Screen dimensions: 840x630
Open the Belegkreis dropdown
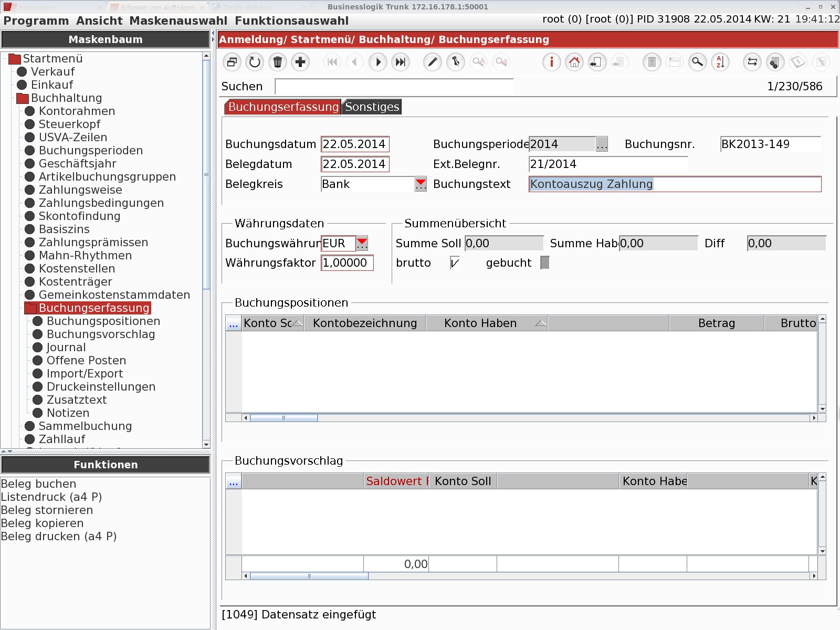421,184
